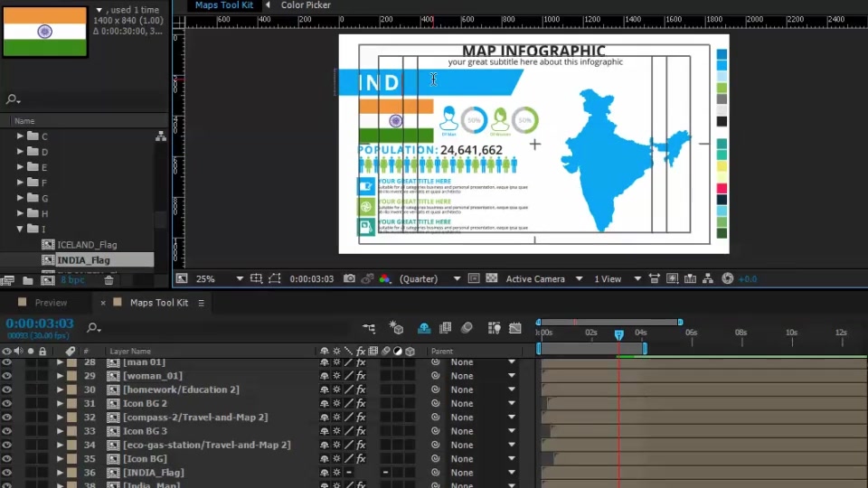Click the Name column header in project panel
The image size is (868, 488).
click(24, 120)
